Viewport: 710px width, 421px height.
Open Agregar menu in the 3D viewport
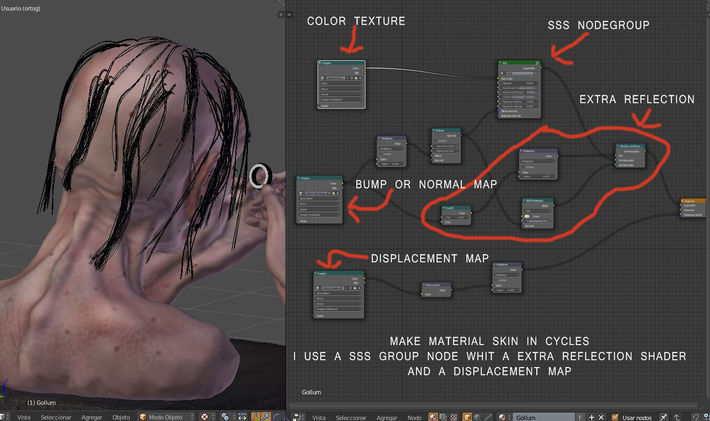pos(91,417)
